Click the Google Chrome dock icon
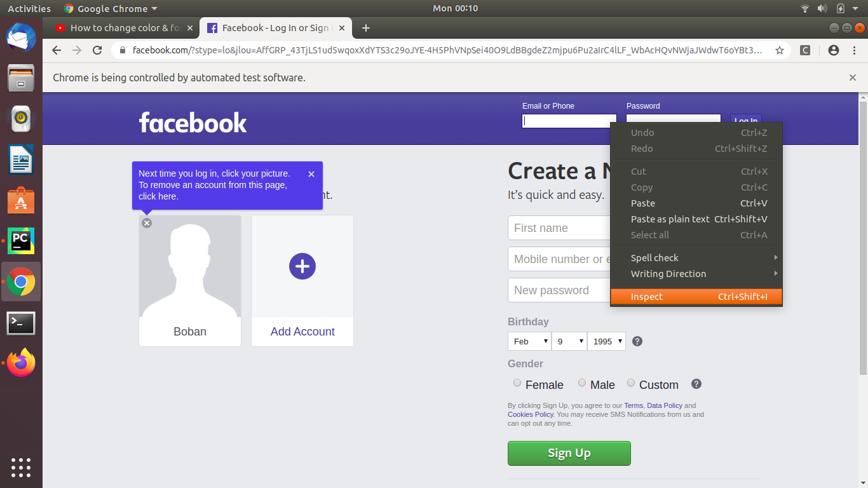868x488 pixels. point(21,281)
